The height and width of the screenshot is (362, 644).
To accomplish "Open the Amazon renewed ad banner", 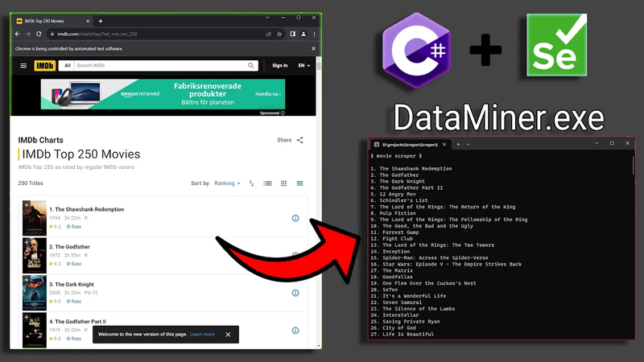I will [163, 94].
